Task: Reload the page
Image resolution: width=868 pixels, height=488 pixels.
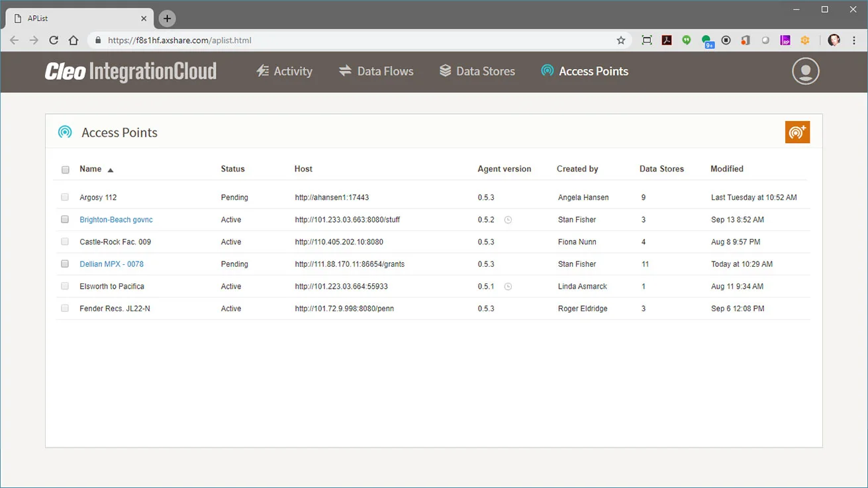Action: pos(54,40)
